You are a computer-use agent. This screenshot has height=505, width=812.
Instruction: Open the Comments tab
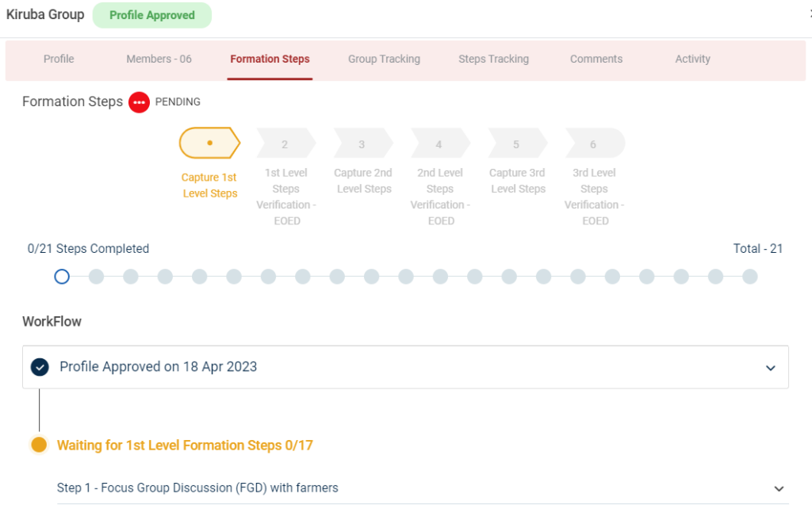click(x=596, y=59)
